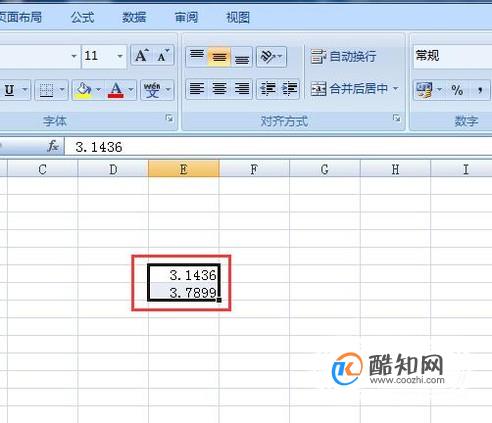This screenshot has width=492, height=423.
Task: Switch to the 公式 ribbon tab
Action: point(82,17)
